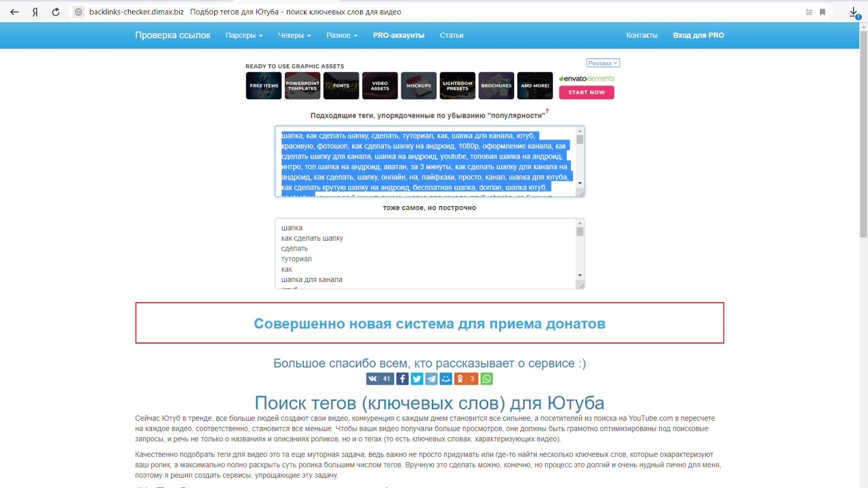
Task: Click the site info globe icon
Action: [78, 12]
